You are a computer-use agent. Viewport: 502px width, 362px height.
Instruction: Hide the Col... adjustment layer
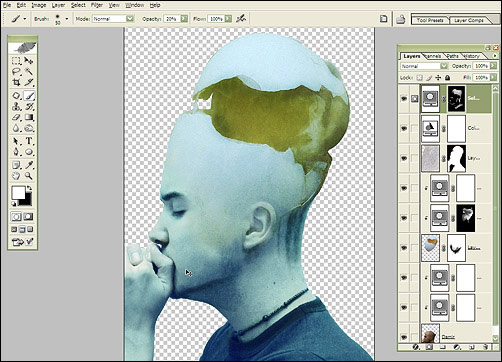(x=404, y=128)
